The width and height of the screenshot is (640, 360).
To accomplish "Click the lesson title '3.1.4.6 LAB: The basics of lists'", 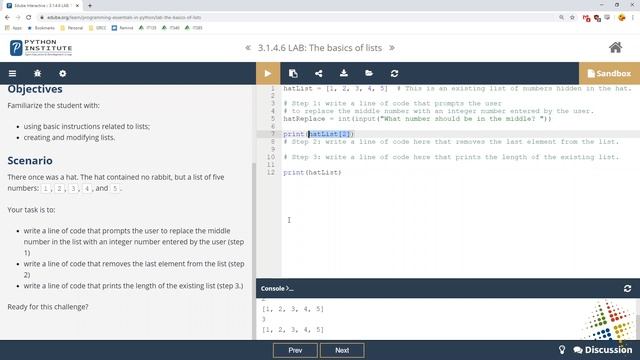I will 320,48.
